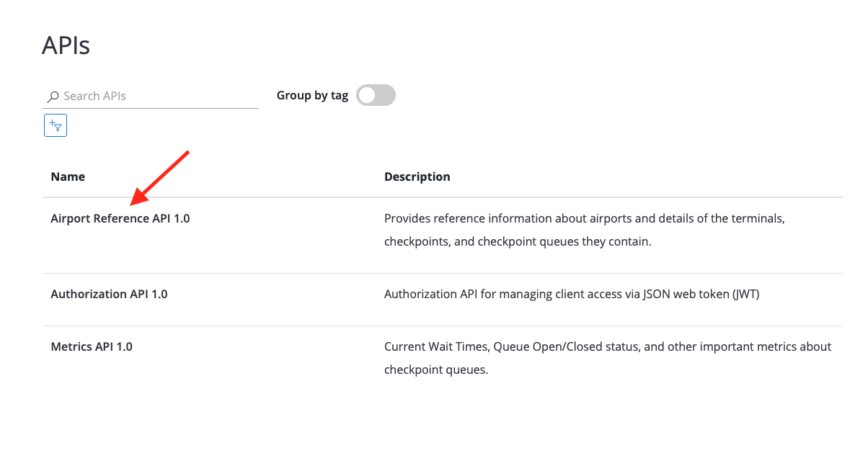Click 'Current Wait Times' in Metrics description
This screenshot has width=868, height=453.
click(x=435, y=346)
